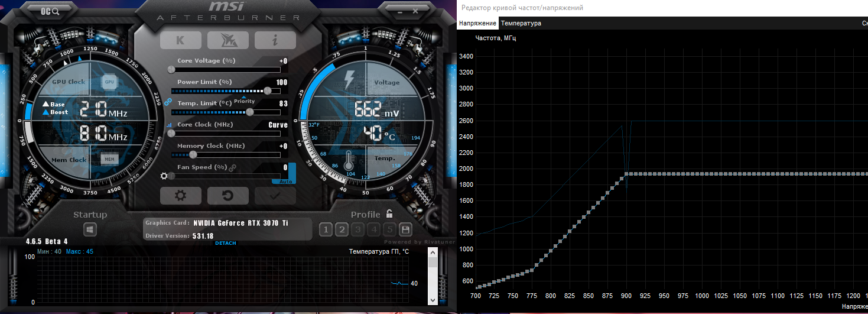
Task: Switch to Температура tab in curve editor
Action: [521, 23]
